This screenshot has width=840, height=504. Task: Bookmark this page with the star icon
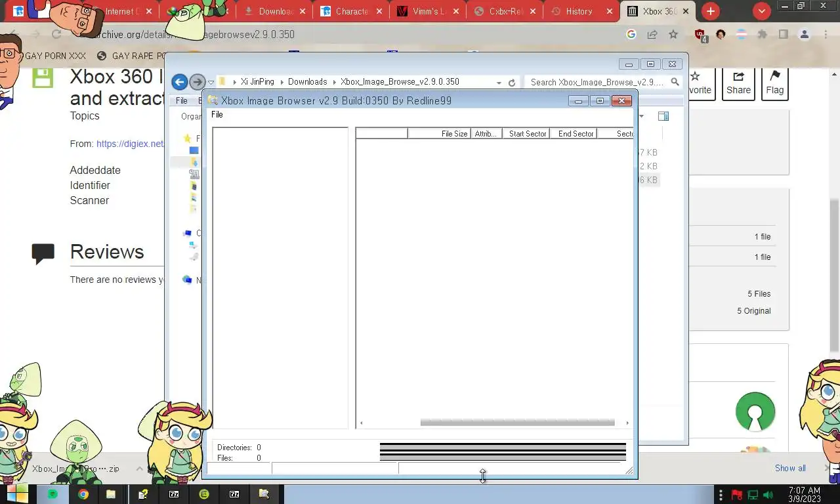tap(673, 34)
